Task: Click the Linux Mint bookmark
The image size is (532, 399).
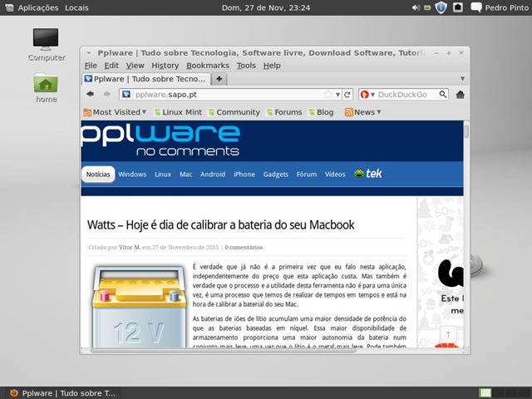Action: click(x=178, y=112)
